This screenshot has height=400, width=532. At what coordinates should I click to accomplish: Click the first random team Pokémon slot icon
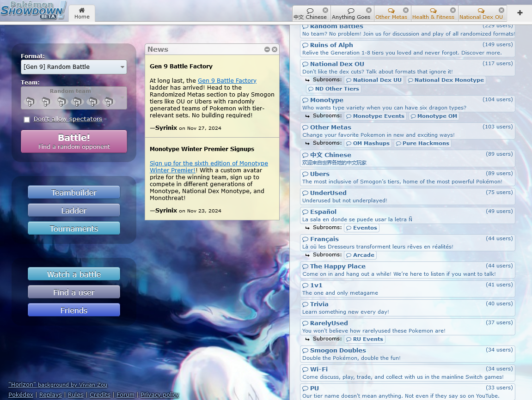(30, 102)
